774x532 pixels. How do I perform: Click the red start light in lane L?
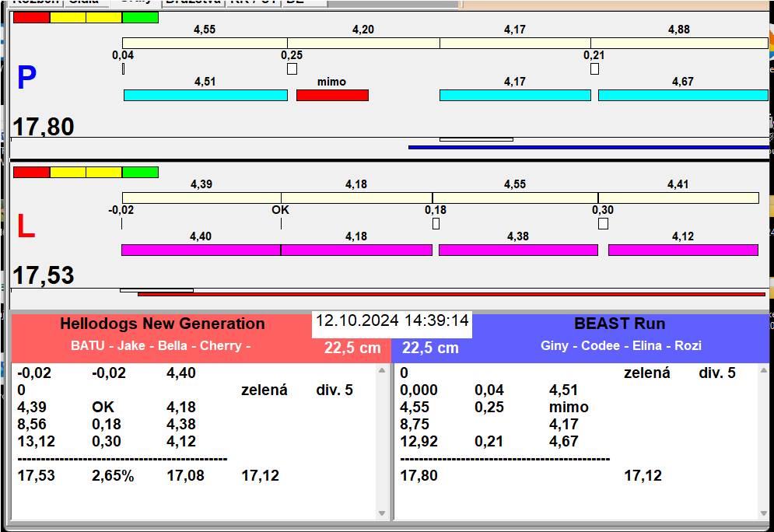(x=31, y=172)
